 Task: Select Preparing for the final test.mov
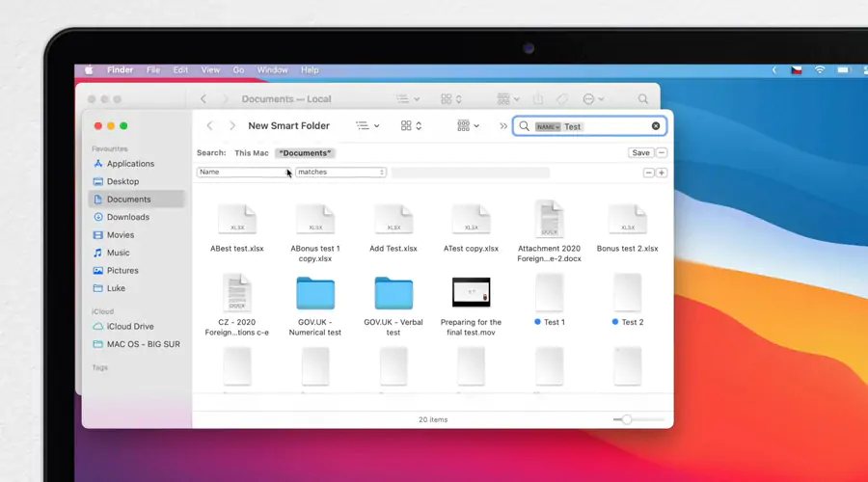click(471, 292)
